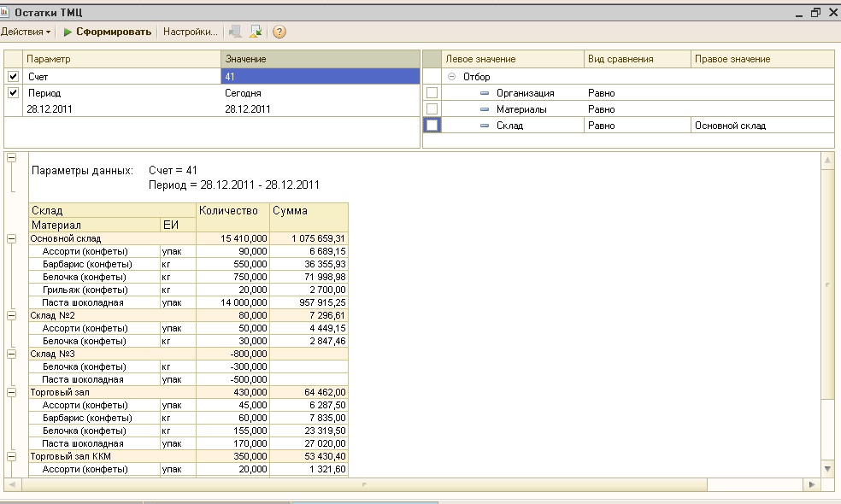This screenshot has height=504, width=841.
Task: Collapse the Торговый зал report group
Action: (x=11, y=392)
